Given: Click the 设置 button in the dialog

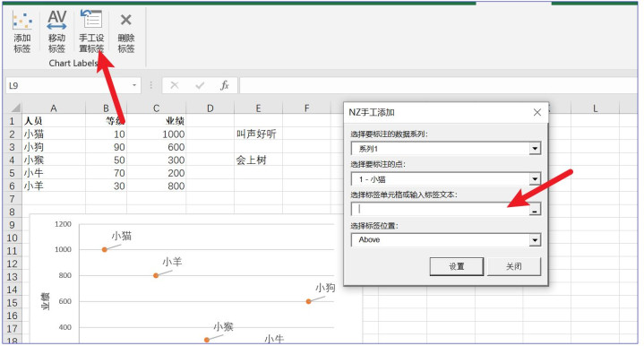Looking at the screenshot, I should 456,266.
